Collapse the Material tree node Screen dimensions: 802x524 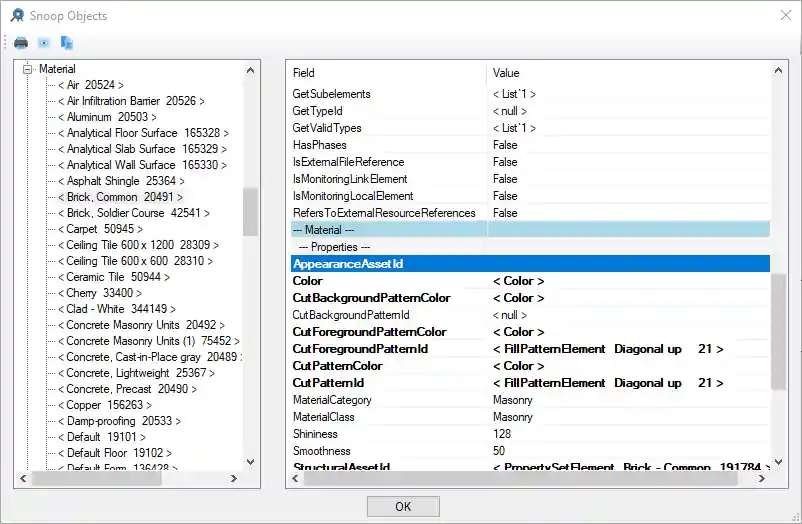(x=28, y=69)
